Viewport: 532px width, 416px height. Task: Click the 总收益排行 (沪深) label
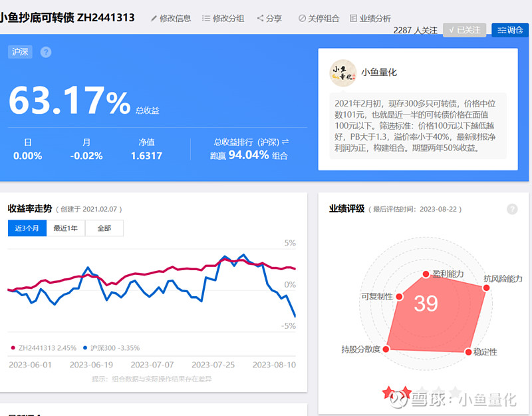247,142
